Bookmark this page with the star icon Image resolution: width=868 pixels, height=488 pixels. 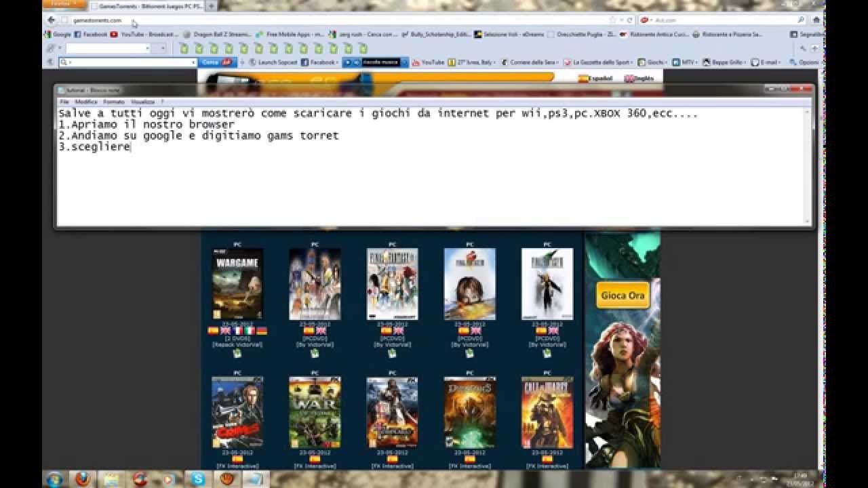[x=614, y=20]
